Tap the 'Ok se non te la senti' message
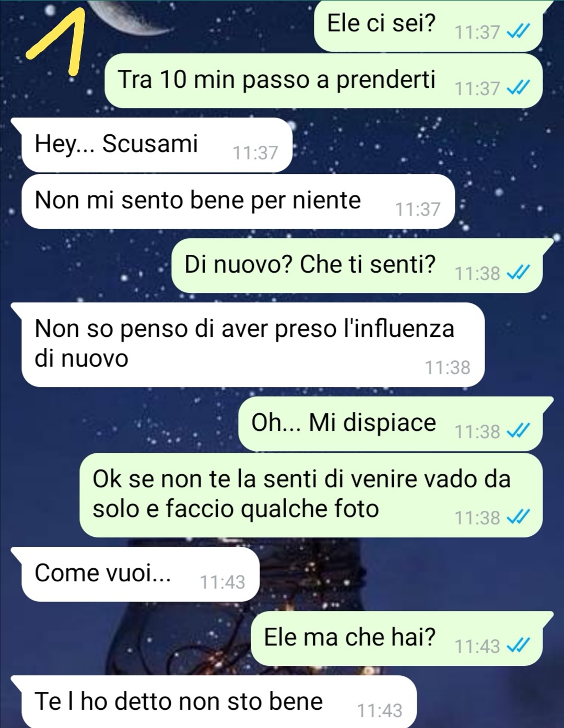The width and height of the screenshot is (564, 728). pyautogui.click(x=311, y=495)
